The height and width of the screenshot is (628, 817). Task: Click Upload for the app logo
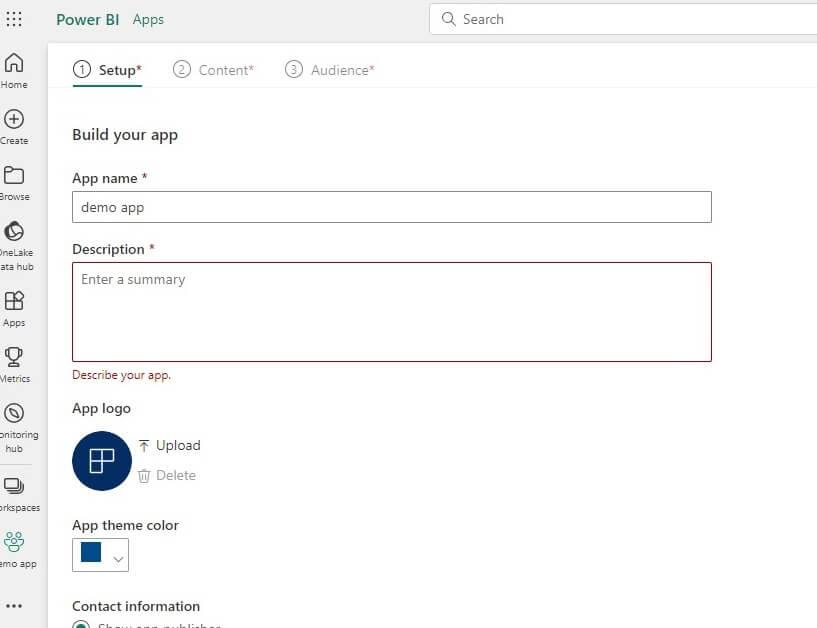(x=169, y=445)
